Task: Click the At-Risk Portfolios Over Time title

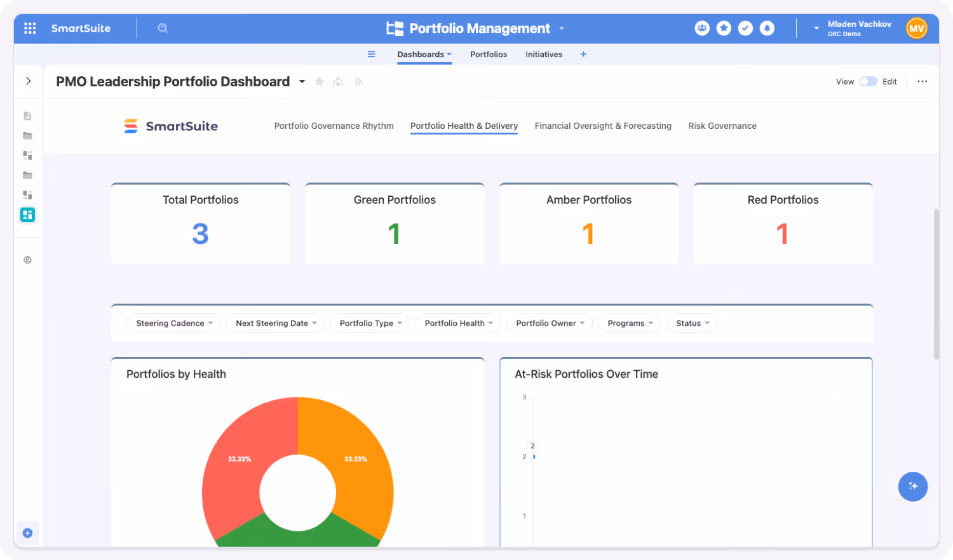Action: [586, 374]
